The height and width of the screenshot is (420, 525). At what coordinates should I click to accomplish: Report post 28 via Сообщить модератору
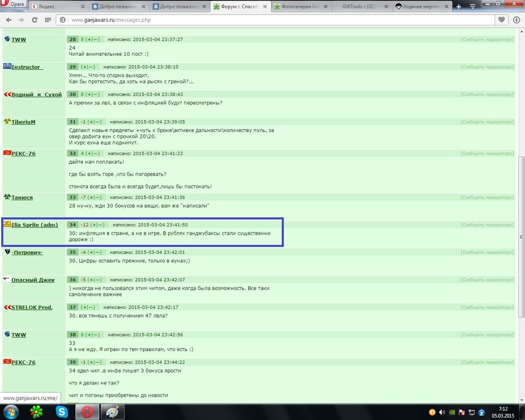487,40
